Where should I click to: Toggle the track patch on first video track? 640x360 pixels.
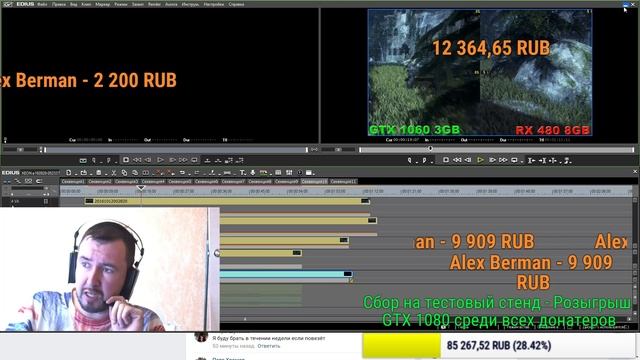46,201
